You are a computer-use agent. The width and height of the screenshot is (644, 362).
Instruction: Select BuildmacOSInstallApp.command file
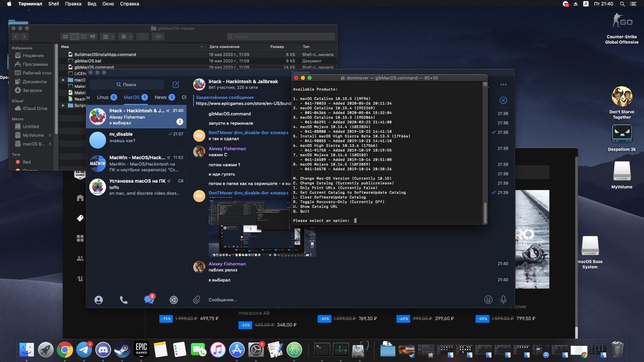(105, 54)
